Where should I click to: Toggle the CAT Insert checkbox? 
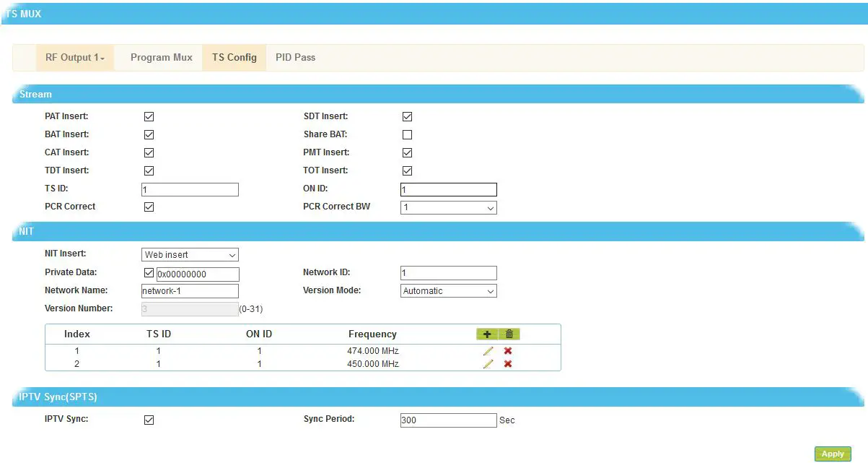(149, 152)
